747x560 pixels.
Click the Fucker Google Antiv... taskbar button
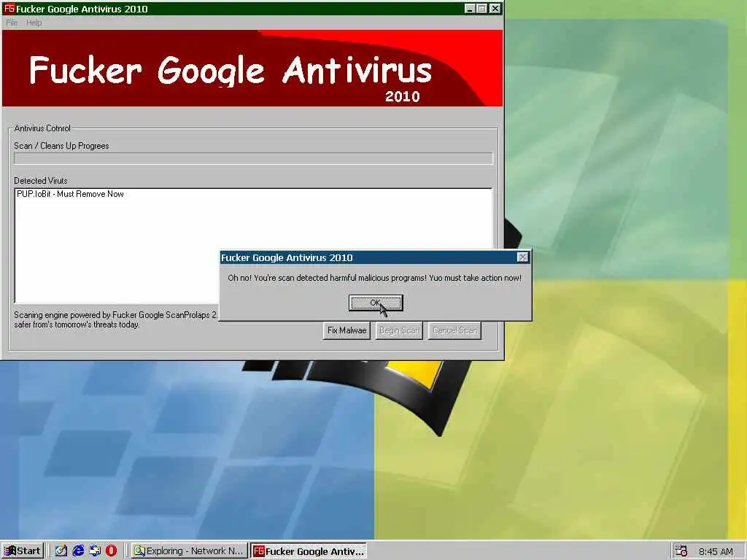[x=309, y=551]
